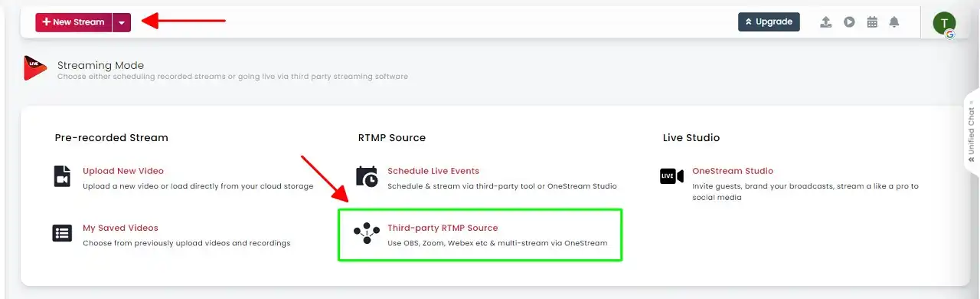This screenshot has height=299, width=980.
Task: Open the Upload New Video link
Action: coord(123,171)
